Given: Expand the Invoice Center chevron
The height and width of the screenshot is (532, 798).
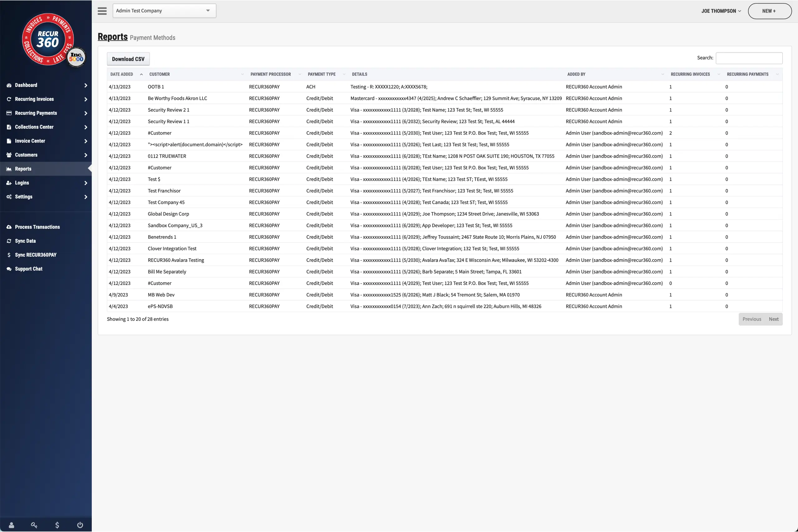Looking at the screenshot, I should click(x=86, y=141).
